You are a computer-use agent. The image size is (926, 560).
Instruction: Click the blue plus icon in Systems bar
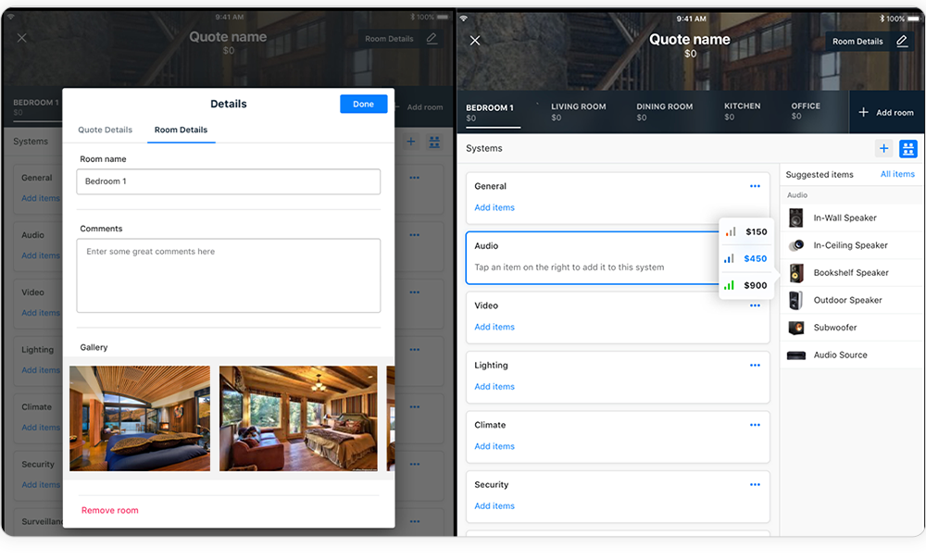(883, 149)
